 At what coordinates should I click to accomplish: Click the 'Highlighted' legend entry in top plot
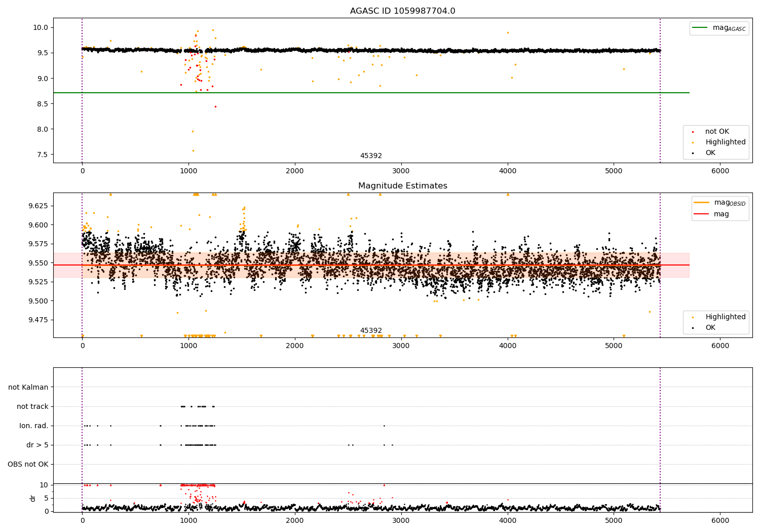(726, 142)
